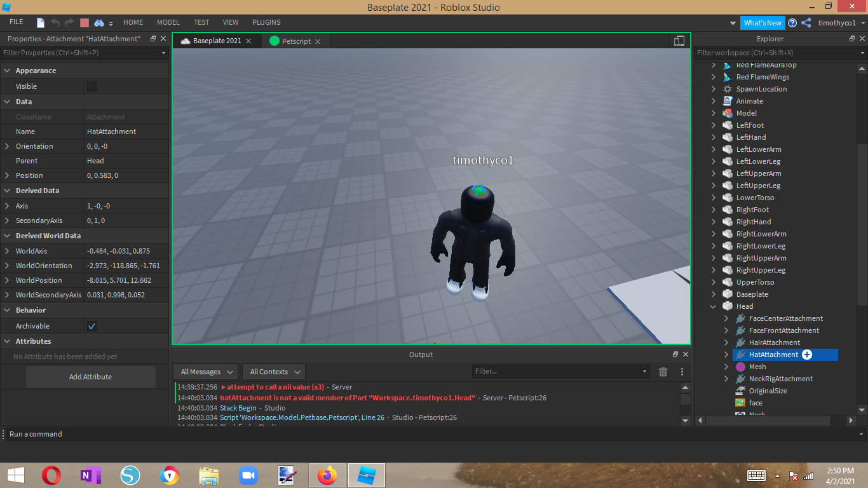Collapse the Appearance section
The image size is (868, 488).
coord(7,71)
